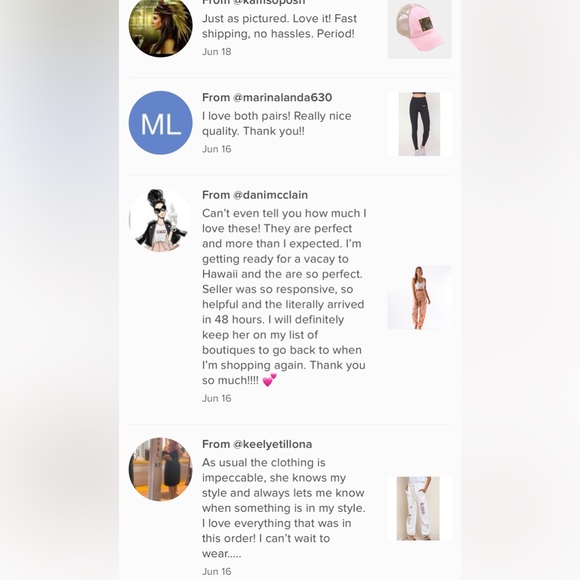580x580 pixels.
Task: Click the Jun 16 date under marinalanda630
Action: point(217,149)
